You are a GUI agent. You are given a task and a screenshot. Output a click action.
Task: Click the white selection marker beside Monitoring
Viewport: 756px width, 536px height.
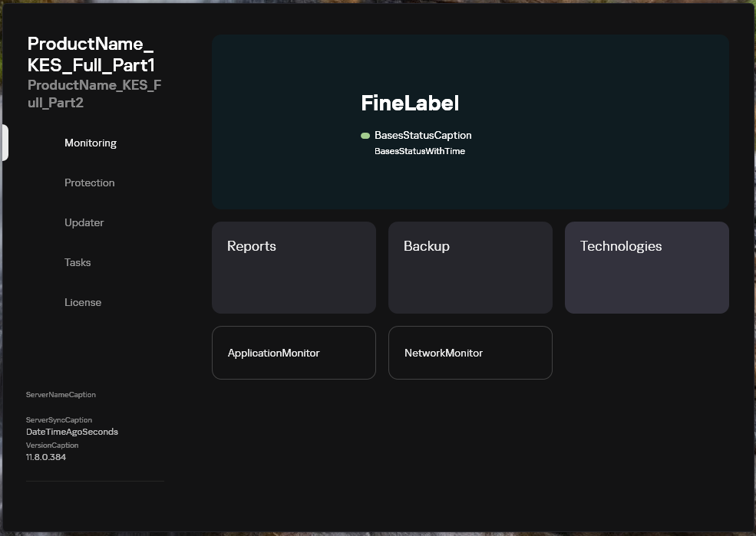coord(5,143)
